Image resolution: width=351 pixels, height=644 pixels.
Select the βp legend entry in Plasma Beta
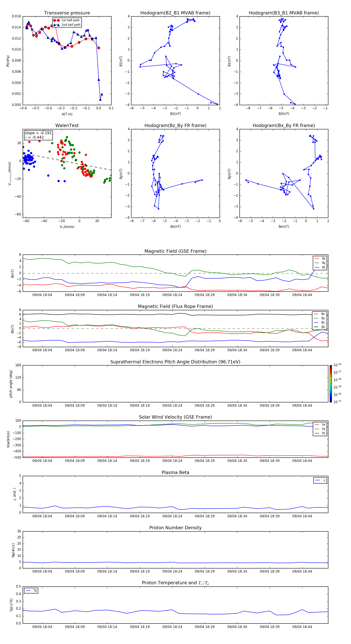(x=320, y=480)
